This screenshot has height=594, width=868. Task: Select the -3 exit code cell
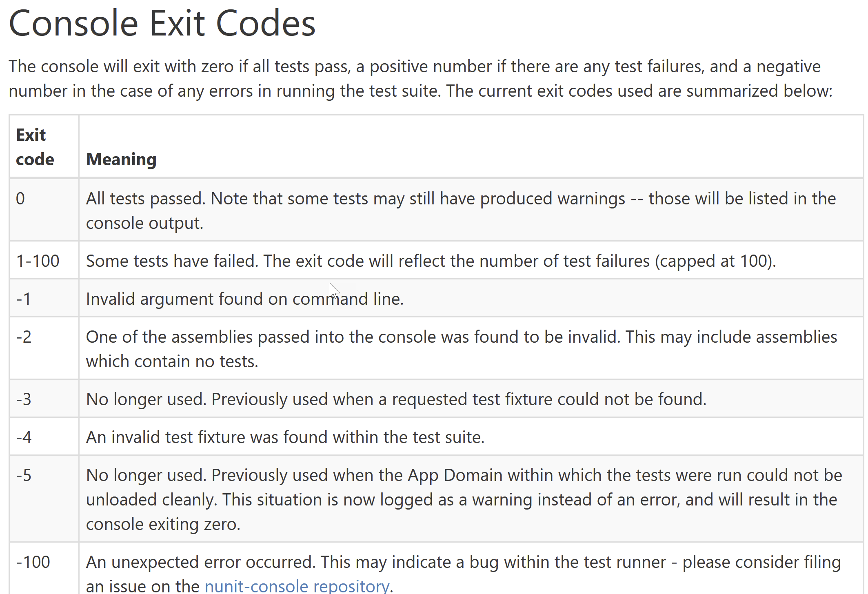(x=44, y=399)
